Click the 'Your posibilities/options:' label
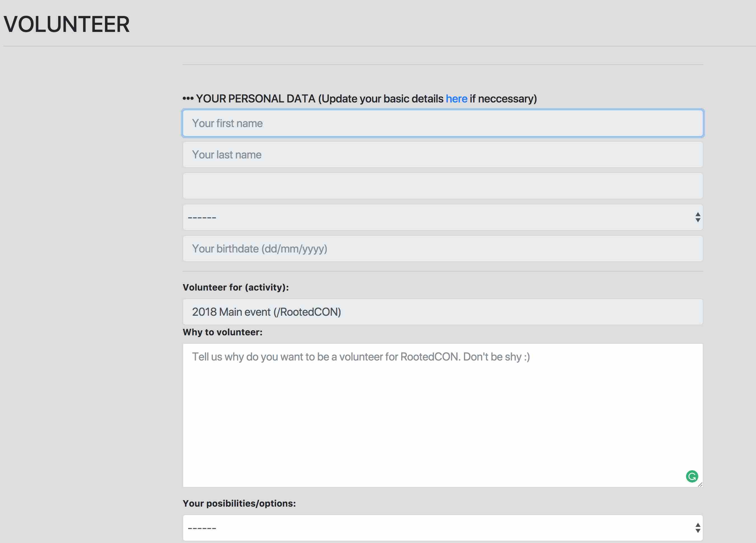The image size is (756, 543). tap(239, 503)
